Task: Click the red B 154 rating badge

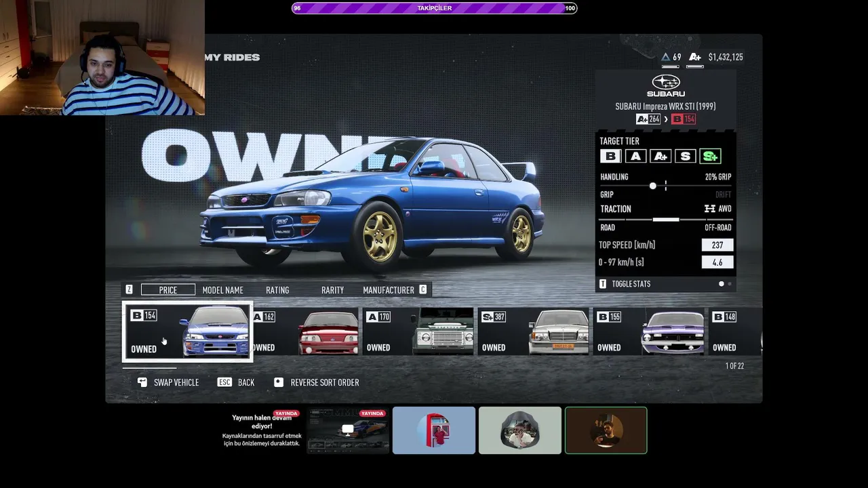Action: tap(684, 119)
